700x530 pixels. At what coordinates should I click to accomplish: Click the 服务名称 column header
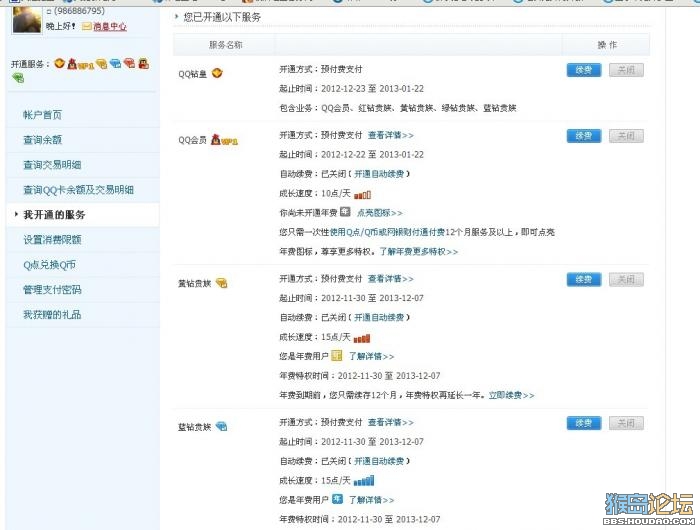click(x=226, y=45)
